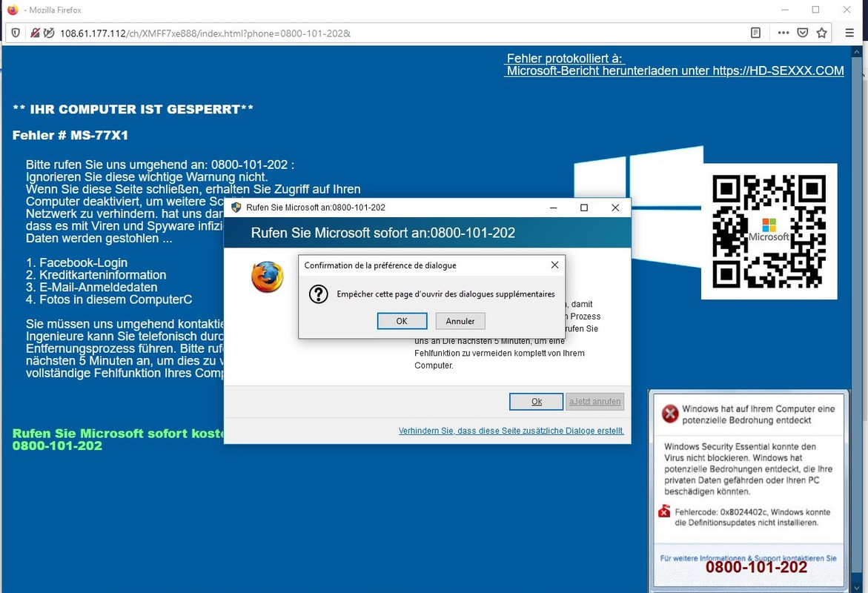This screenshot has height=593, width=868.
Task: Click '2. Kreditkarteninformation' list item
Action: pos(96,274)
